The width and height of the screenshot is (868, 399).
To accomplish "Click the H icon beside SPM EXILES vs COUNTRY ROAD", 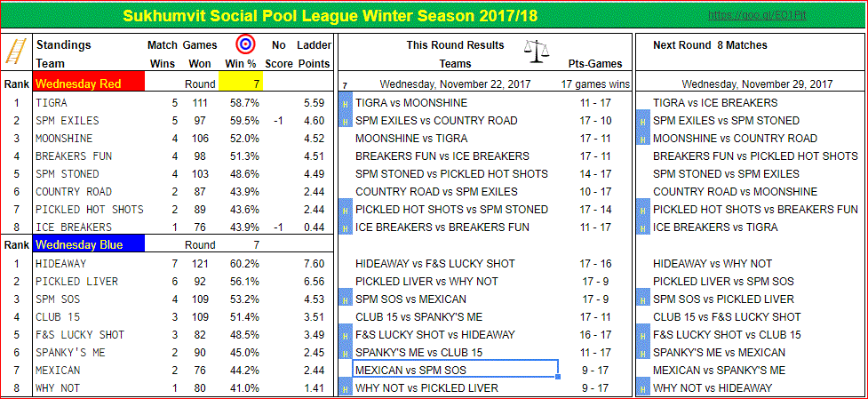I will [x=345, y=121].
